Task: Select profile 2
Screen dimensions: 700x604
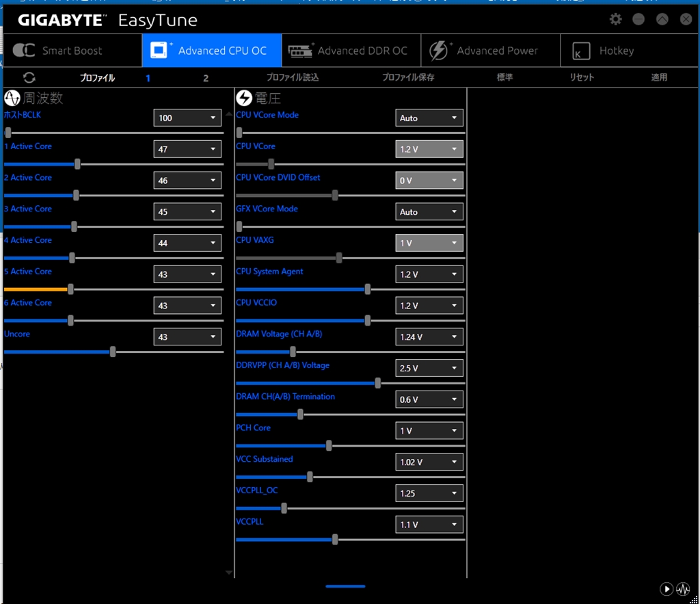Action: point(206,78)
